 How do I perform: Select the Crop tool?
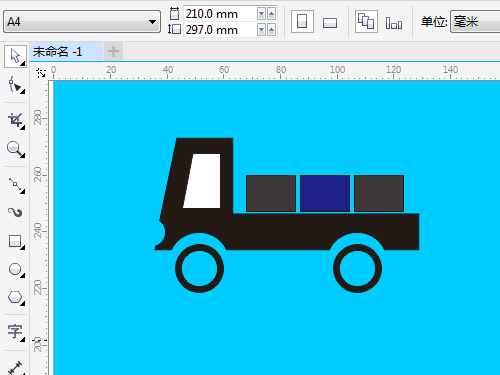(x=15, y=121)
